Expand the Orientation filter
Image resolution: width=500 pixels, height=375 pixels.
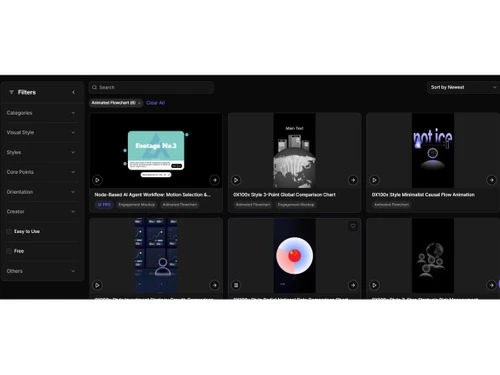coord(41,192)
